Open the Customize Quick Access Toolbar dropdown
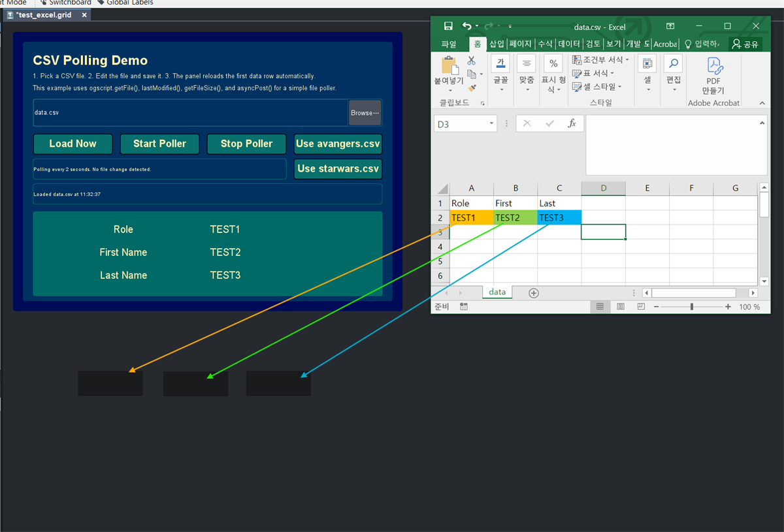The width and height of the screenshot is (784, 532). pyautogui.click(x=509, y=26)
